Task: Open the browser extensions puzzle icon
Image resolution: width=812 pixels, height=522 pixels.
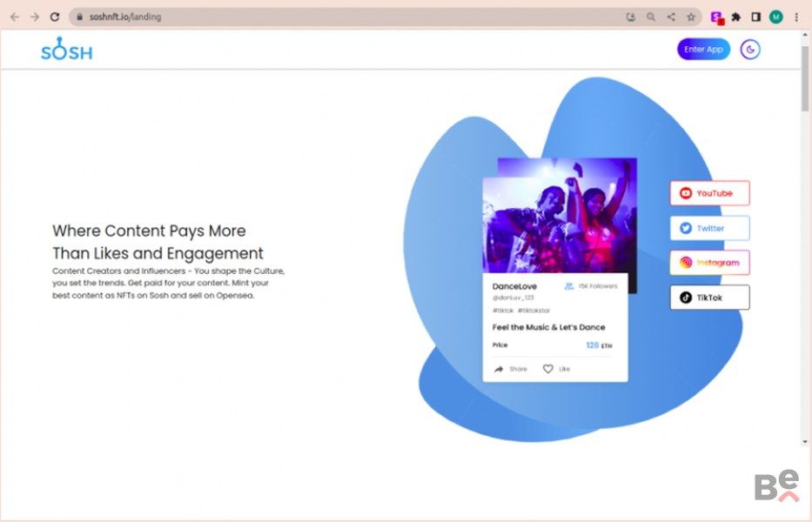Action: coord(736,17)
